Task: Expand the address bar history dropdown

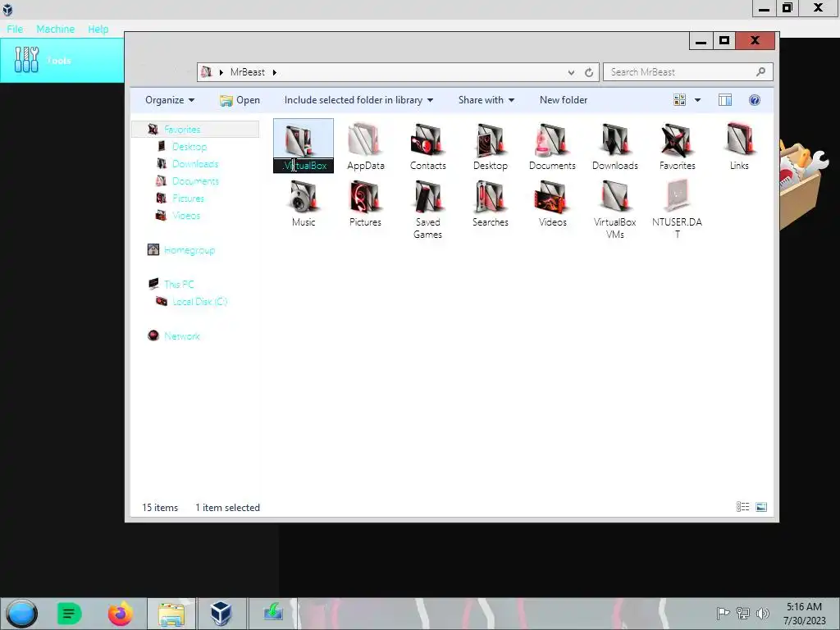Action: pos(571,72)
